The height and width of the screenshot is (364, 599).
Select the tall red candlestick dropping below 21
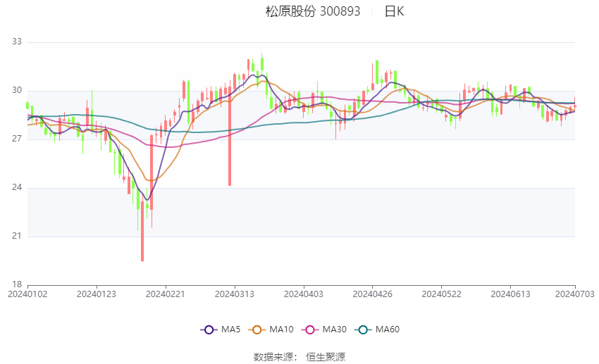tap(142, 231)
